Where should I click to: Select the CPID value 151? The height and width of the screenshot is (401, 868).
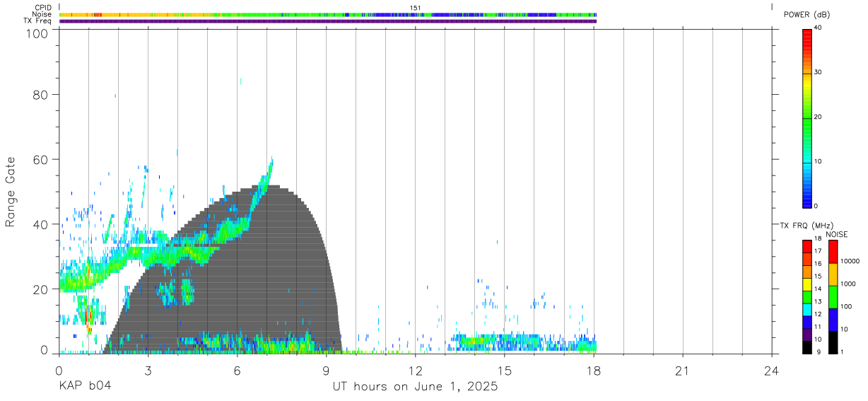416,8
